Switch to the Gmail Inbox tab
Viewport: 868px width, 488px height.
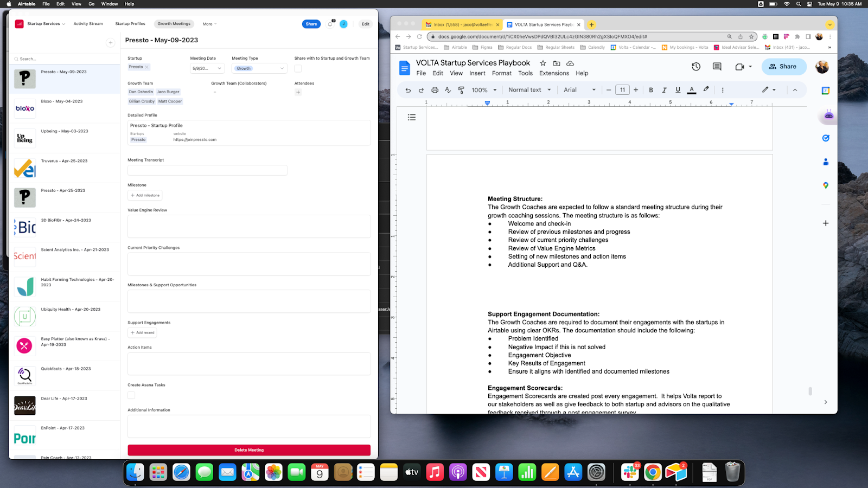coord(462,24)
